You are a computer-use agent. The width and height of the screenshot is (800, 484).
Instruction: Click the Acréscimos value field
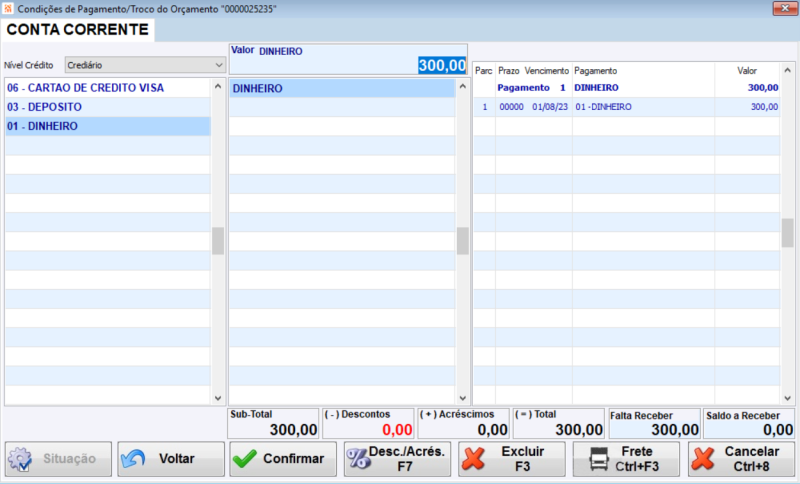pos(463,424)
